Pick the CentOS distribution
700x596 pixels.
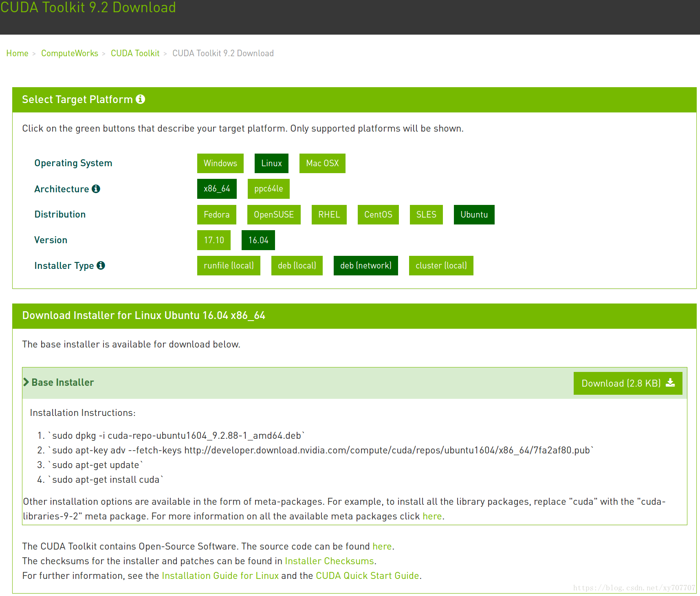(378, 215)
